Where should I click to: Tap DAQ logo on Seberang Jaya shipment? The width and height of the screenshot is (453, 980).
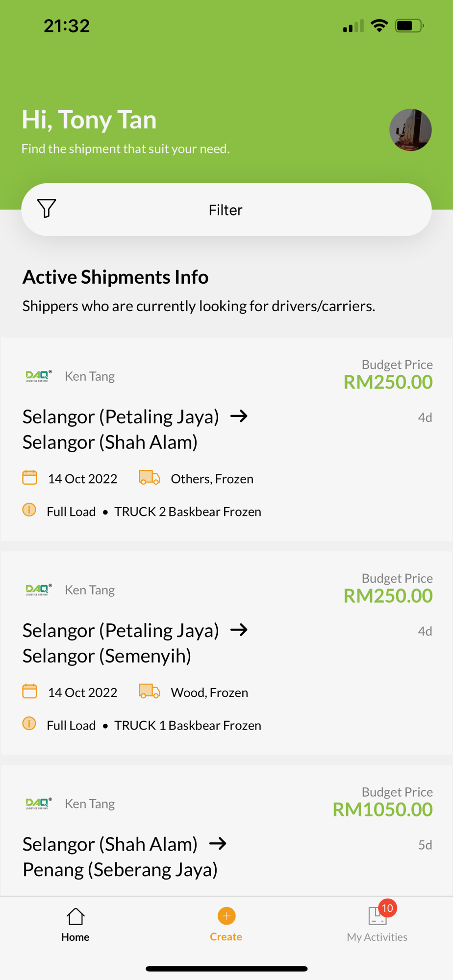tap(38, 804)
